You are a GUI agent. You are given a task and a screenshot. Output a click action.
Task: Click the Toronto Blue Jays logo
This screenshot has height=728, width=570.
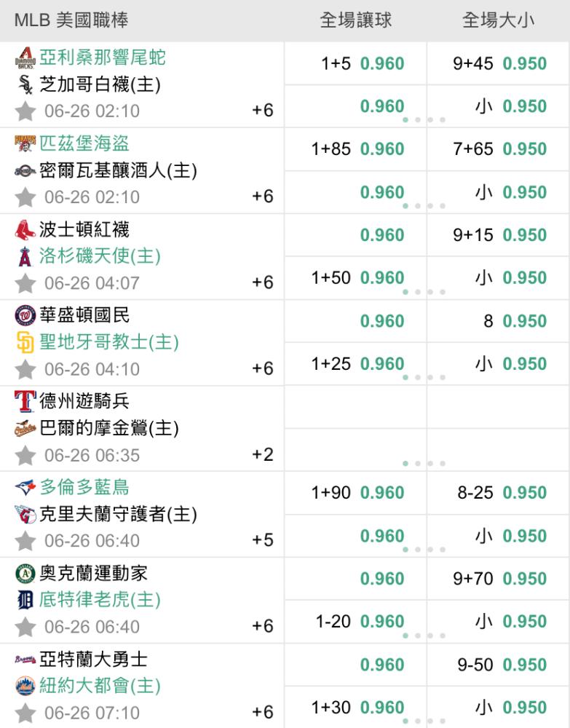(25, 487)
